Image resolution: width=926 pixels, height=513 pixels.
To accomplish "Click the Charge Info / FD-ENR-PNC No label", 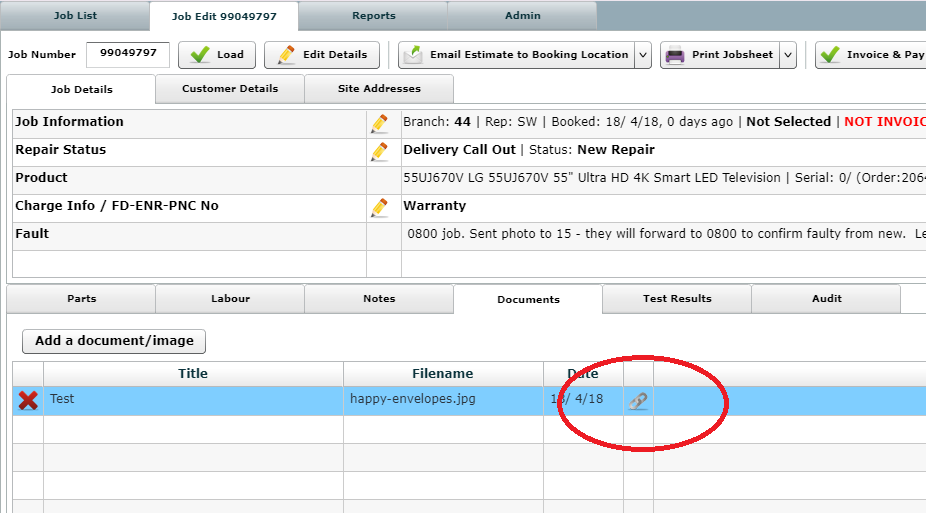I will (x=117, y=206).
